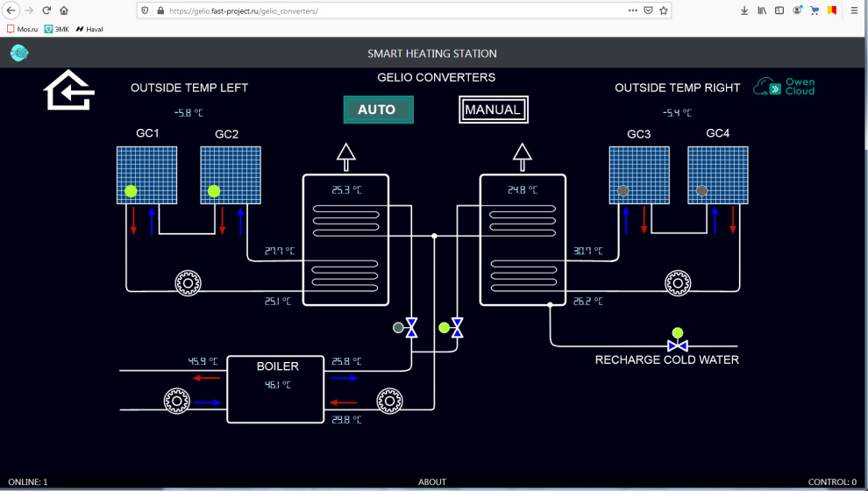Open page actions three-dot menu
The height and width of the screenshot is (491, 868).
click(x=633, y=11)
